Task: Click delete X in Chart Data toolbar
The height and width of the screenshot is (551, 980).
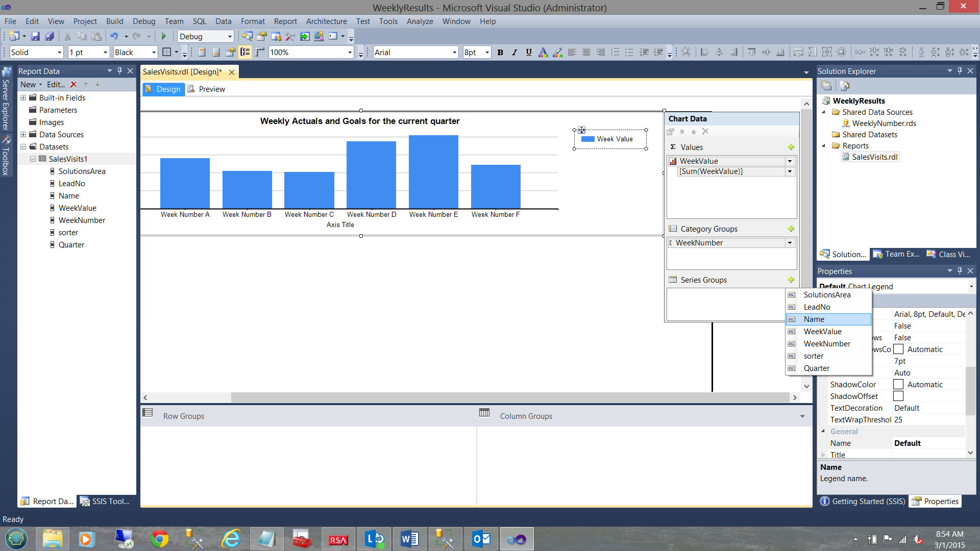Action: [x=705, y=131]
